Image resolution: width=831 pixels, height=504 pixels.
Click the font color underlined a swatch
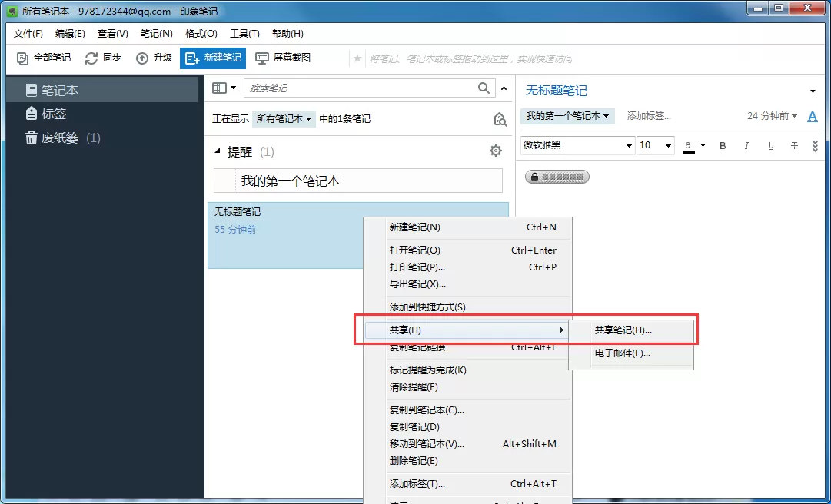coord(689,145)
